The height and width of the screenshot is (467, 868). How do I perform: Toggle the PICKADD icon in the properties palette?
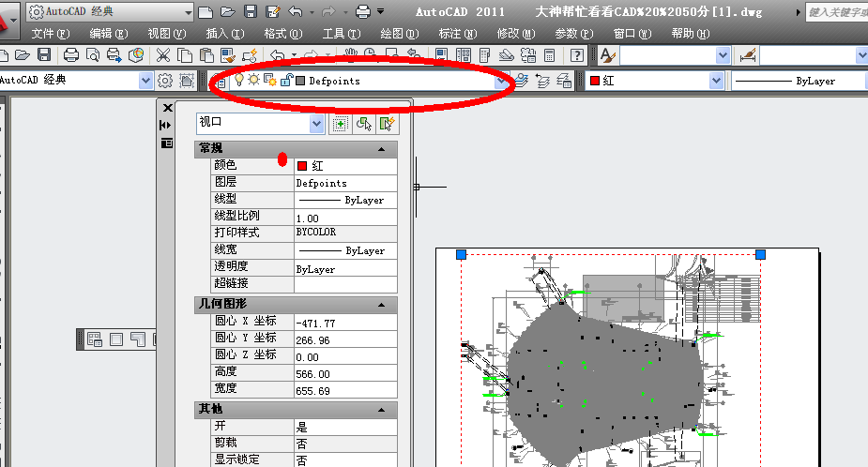(x=340, y=124)
